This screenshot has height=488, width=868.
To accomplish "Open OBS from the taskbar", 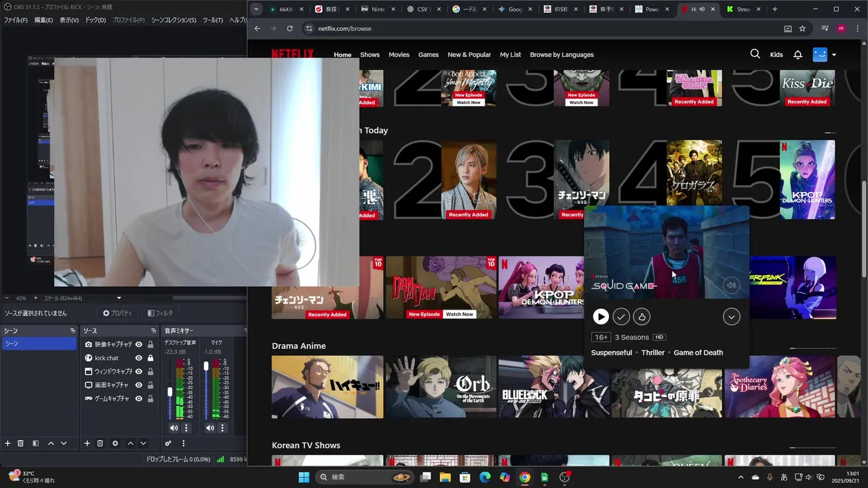I will pos(565,477).
